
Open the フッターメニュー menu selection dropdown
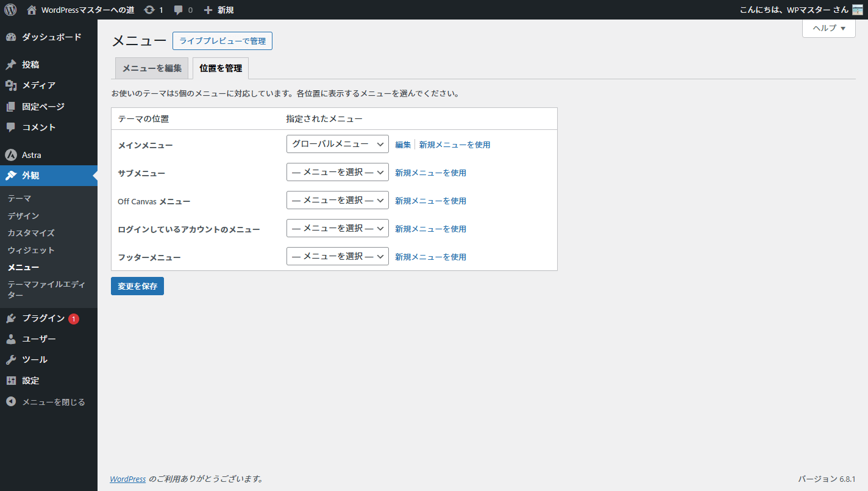[x=337, y=257]
